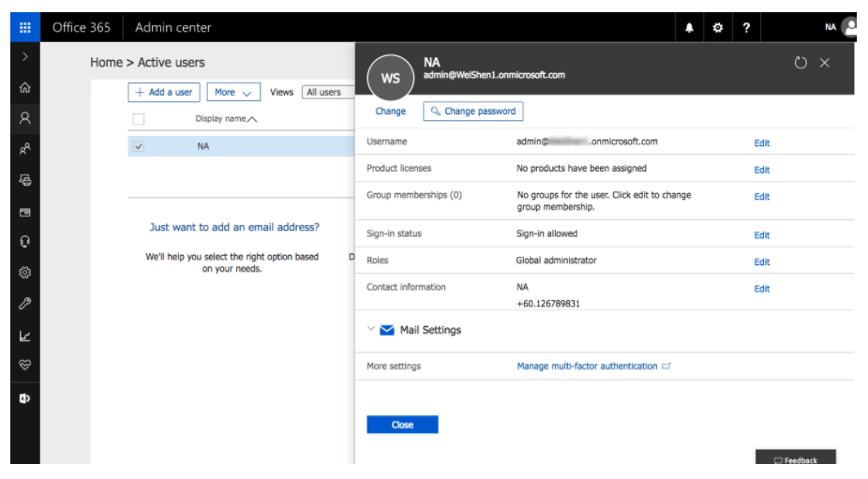Image resolution: width=868 pixels, height=479 pixels.
Task: Edit Product licenses
Action: 762,170
